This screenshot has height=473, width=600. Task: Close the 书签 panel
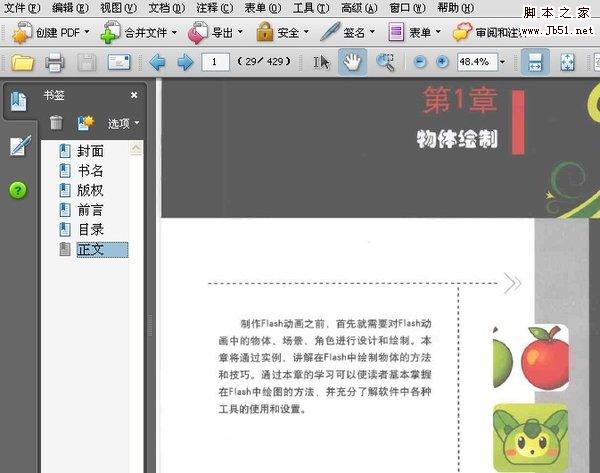coord(134,95)
